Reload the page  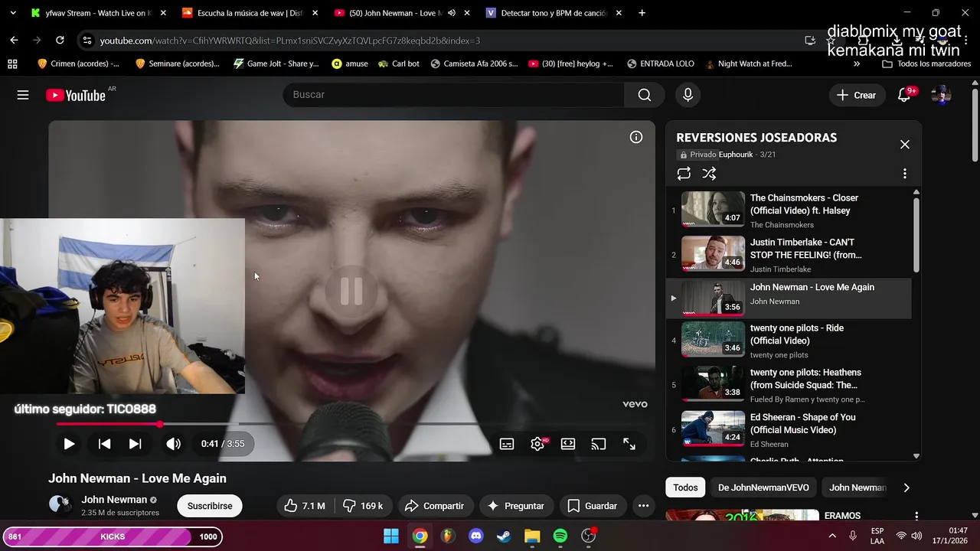60,40
